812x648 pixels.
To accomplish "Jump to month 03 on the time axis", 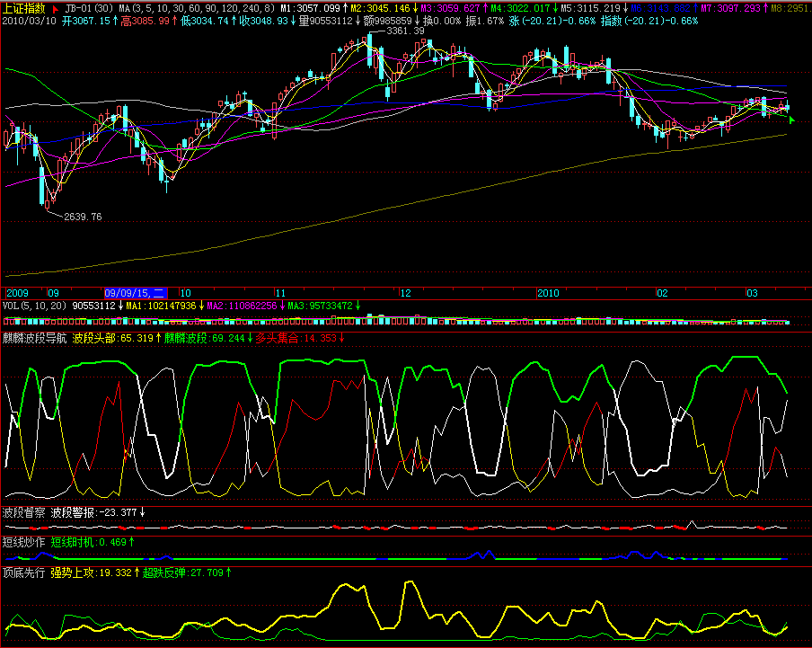I will (x=752, y=293).
